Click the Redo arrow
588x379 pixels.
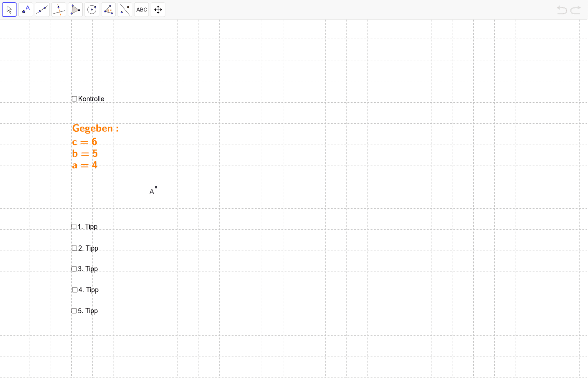coord(576,10)
